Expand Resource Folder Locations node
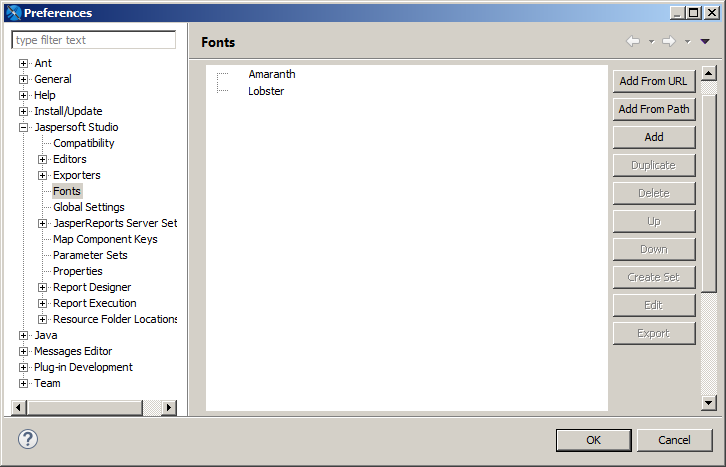Viewport: 726px width, 467px height. coord(42,319)
